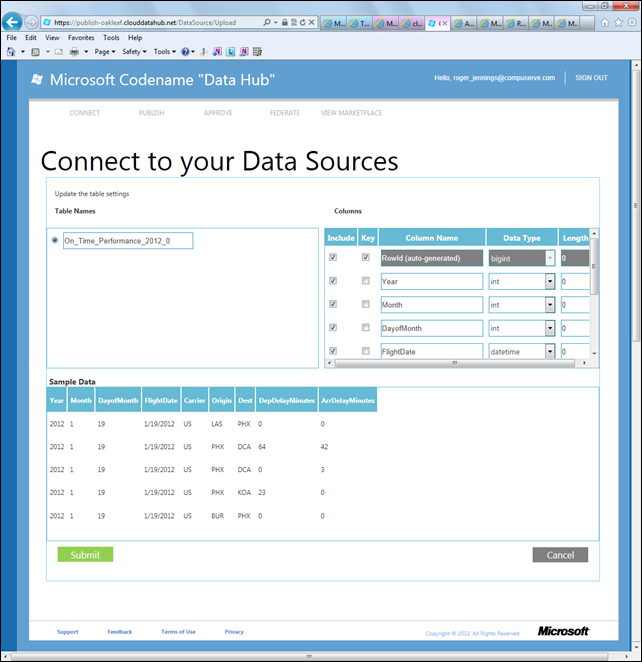Click the page vertical scrollbar thumb at the right edge

coord(636,206)
